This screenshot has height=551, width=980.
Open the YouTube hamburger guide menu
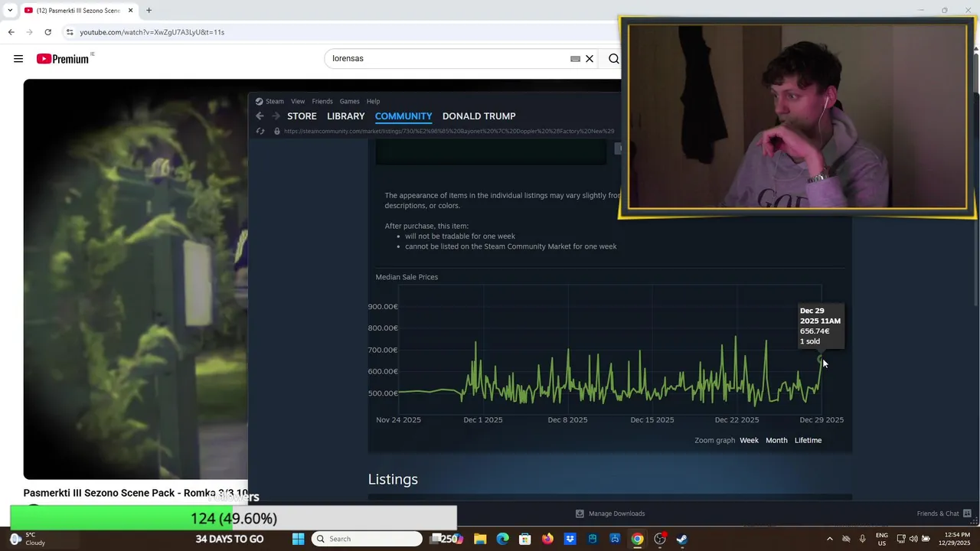pos(18,59)
